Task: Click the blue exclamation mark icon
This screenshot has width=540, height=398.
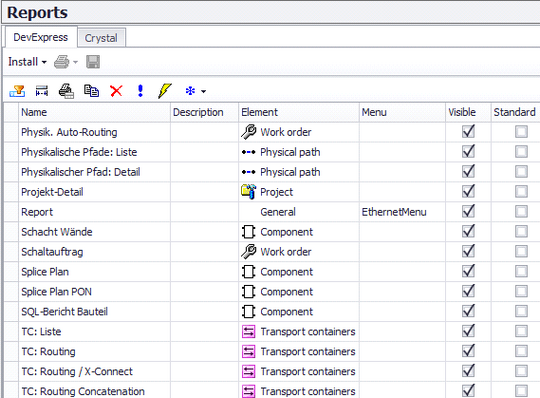Action: (x=140, y=91)
